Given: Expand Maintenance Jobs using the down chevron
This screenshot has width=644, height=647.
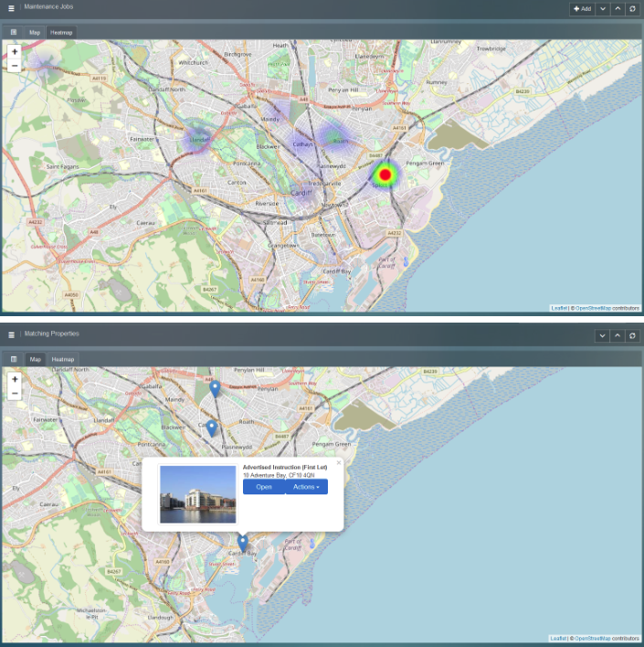Looking at the screenshot, I should pyautogui.click(x=602, y=9).
